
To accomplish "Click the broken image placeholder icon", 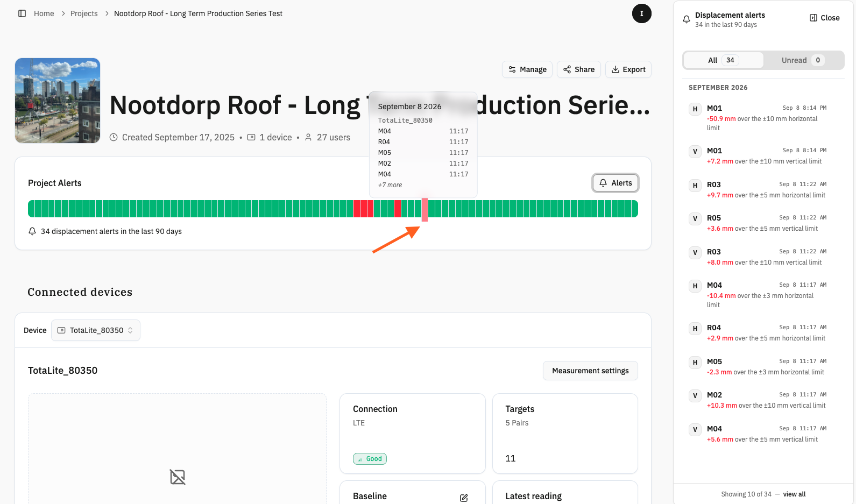I will coord(178,477).
